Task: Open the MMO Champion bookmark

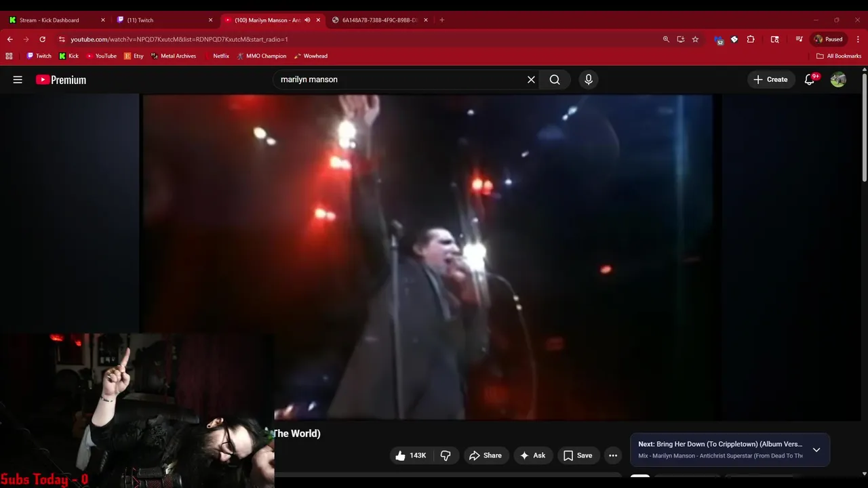Action: point(262,56)
